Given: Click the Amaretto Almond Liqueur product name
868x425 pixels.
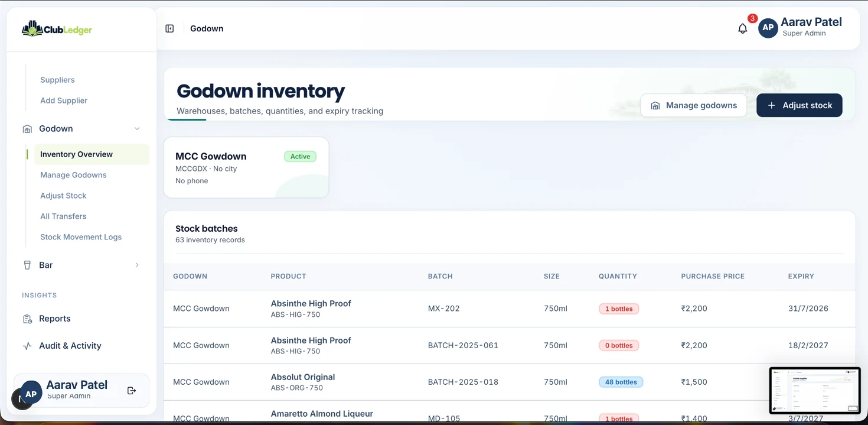Looking at the screenshot, I should click(322, 414).
